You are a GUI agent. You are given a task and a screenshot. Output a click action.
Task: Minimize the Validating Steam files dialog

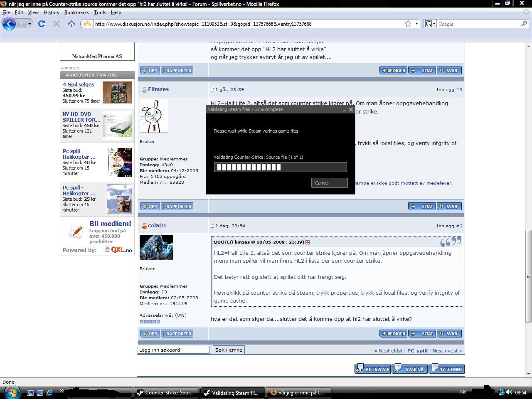tap(345, 110)
